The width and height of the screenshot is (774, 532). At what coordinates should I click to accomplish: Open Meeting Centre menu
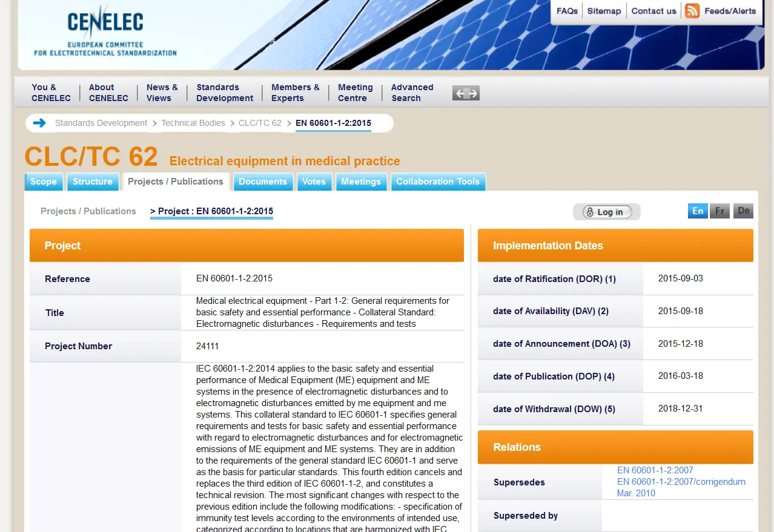[x=356, y=93]
